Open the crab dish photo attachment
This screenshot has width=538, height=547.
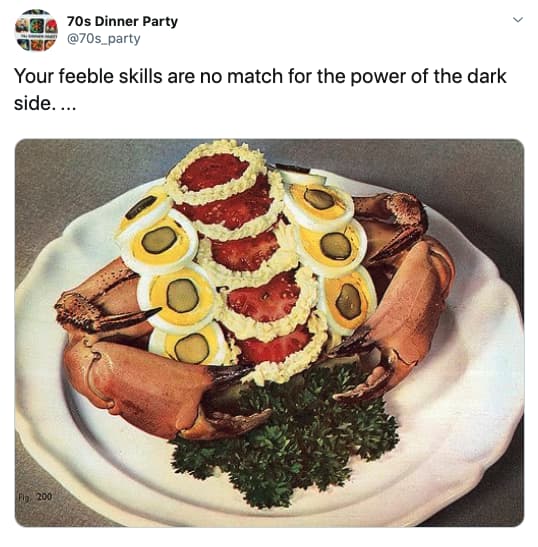click(269, 333)
